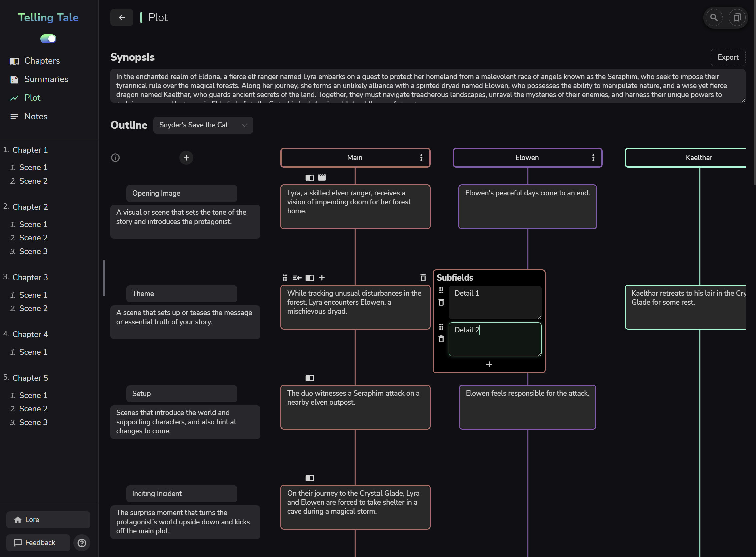Click the Detail 1 subfield text box

495,302
